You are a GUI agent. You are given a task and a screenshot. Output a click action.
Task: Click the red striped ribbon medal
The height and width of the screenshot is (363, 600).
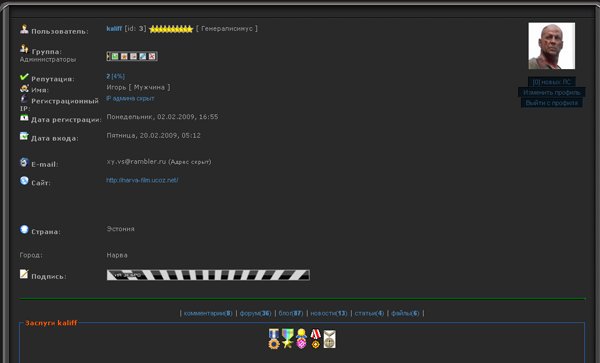(315, 339)
